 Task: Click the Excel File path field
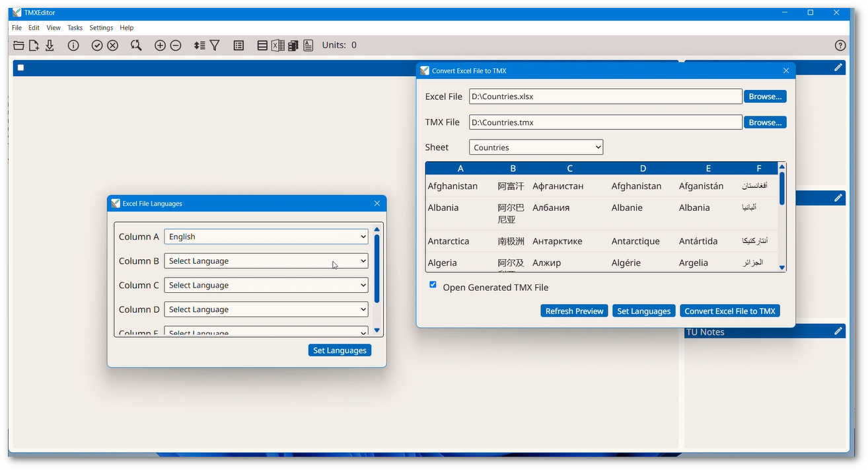tap(606, 97)
